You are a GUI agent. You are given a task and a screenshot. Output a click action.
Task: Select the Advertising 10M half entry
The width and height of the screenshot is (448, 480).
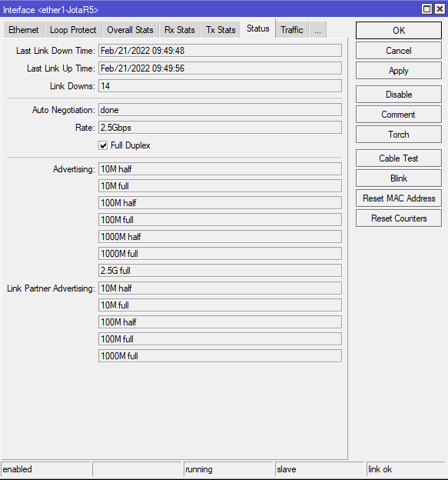[220, 169]
